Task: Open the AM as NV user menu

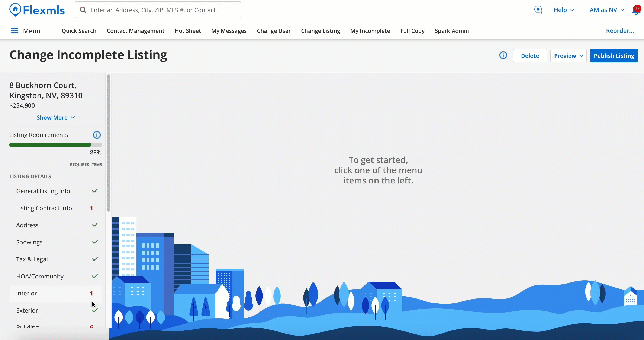Action: (x=607, y=10)
